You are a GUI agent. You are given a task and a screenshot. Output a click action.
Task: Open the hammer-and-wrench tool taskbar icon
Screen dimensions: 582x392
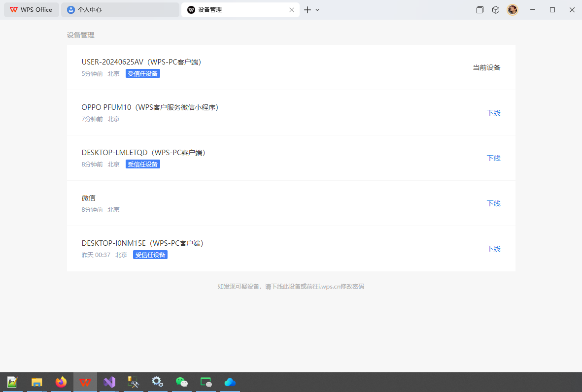(x=133, y=382)
